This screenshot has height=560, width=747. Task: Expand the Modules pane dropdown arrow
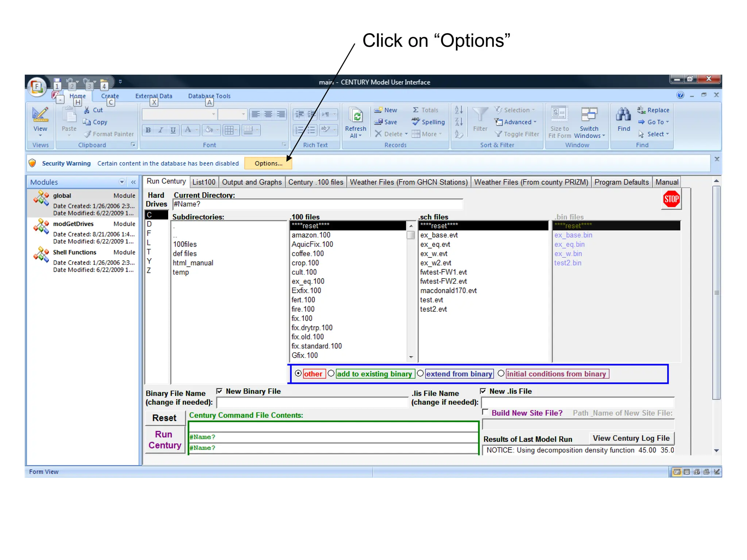pos(122,182)
